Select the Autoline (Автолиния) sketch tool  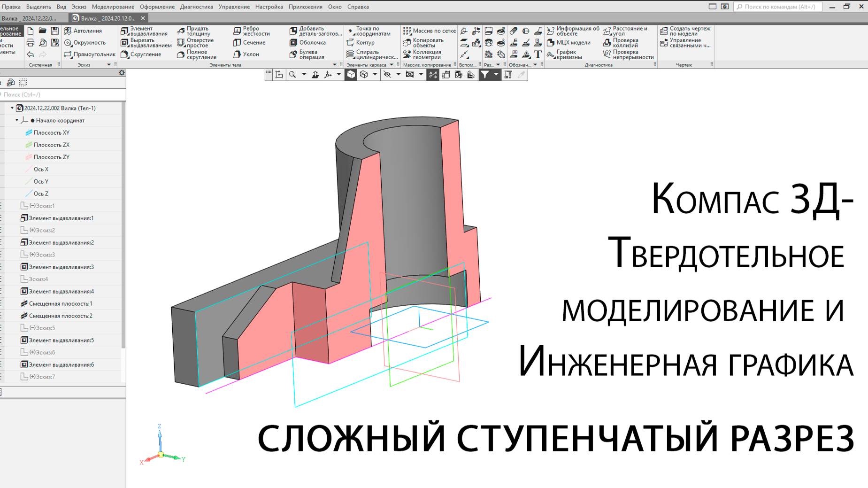[83, 31]
